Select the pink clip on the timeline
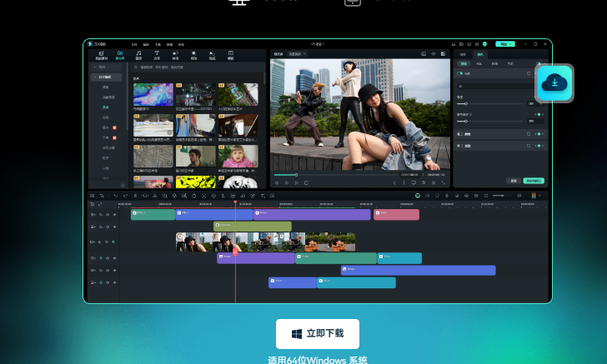The height and width of the screenshot is (364, 607). pos(396,215)
